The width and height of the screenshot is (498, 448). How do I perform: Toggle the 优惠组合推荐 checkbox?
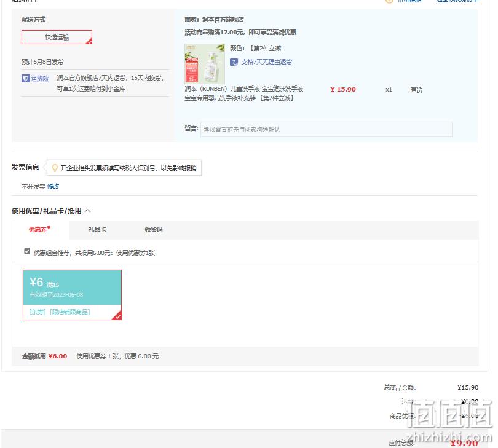coord(27,251)
